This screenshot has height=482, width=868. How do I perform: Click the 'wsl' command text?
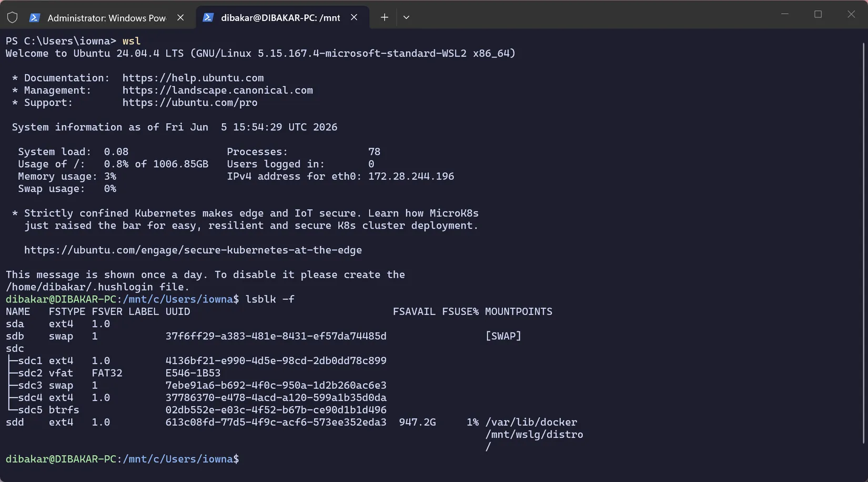coord(132,41)
